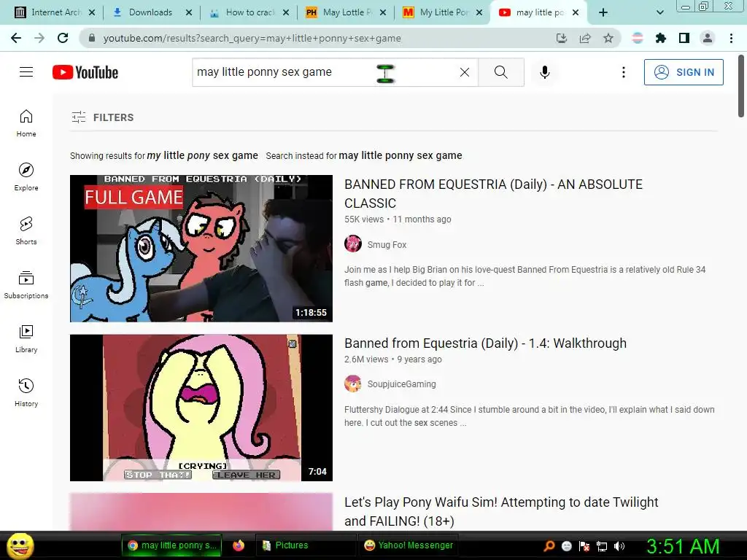Visit the Smug Fox channel name
This screenshot has height=560, width=747.
pos(387,244)
